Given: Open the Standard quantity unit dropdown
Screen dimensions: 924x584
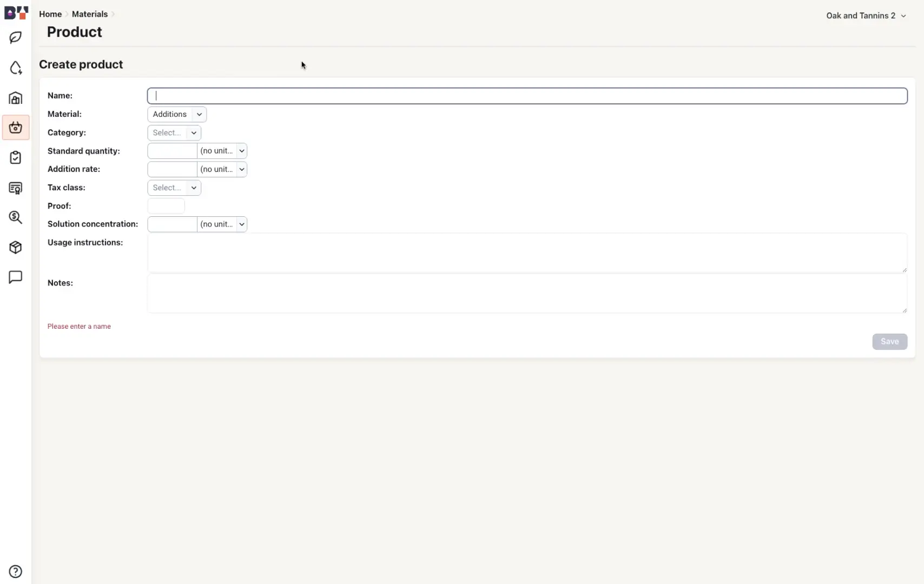Looking at the screenshot, I should tap(222, 151).
